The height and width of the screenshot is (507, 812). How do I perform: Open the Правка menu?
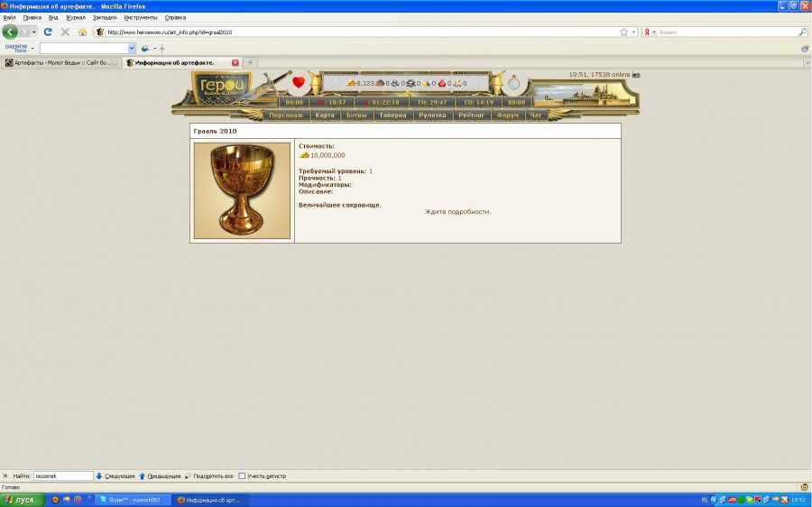click(x=32, y=18)
